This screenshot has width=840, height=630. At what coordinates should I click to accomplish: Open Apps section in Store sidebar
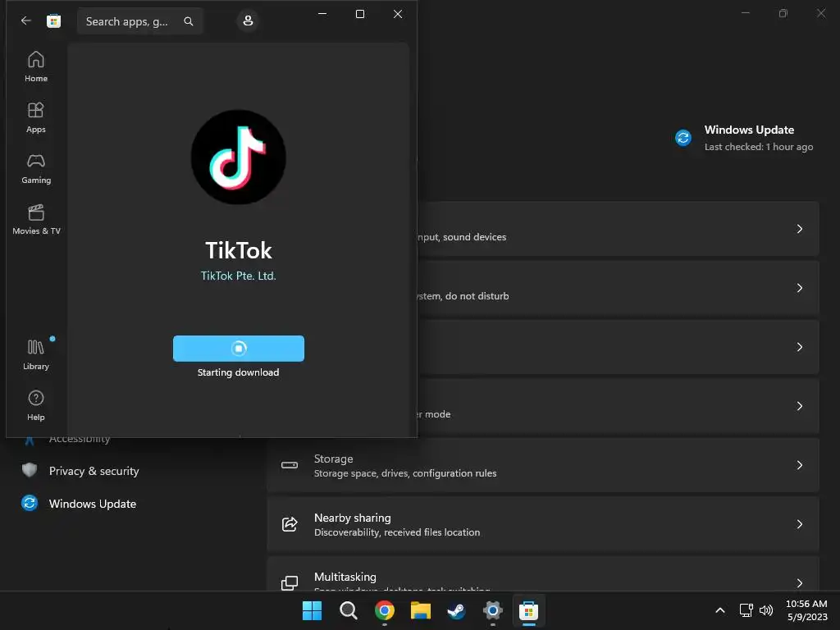[36, 117]
